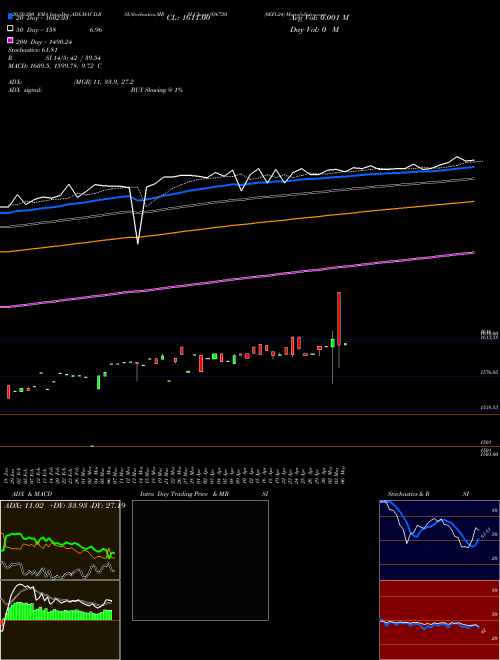The image size is (500, 660).
Task: Open the 'Stochastics & R SI' panel title
Action: click(x=428, y=494)
